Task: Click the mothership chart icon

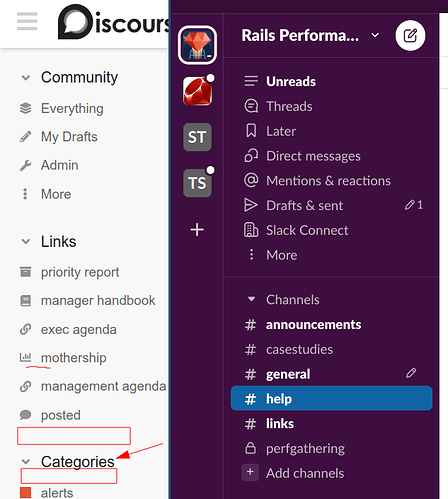Action: point(26,357)
